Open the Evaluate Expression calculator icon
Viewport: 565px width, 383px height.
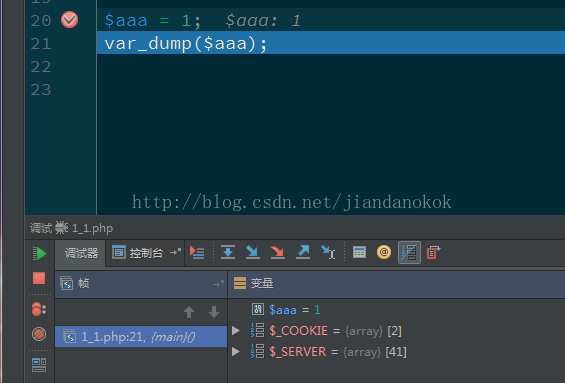(359, 252)
